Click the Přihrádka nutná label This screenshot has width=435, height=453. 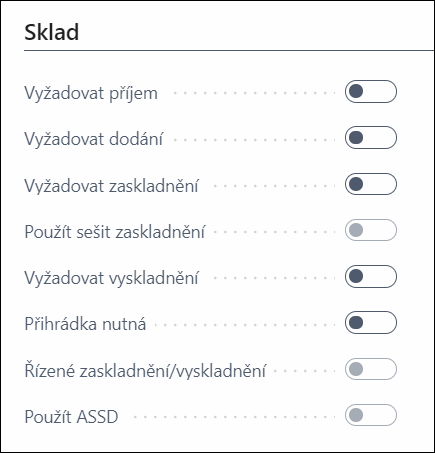click(85, 324)
